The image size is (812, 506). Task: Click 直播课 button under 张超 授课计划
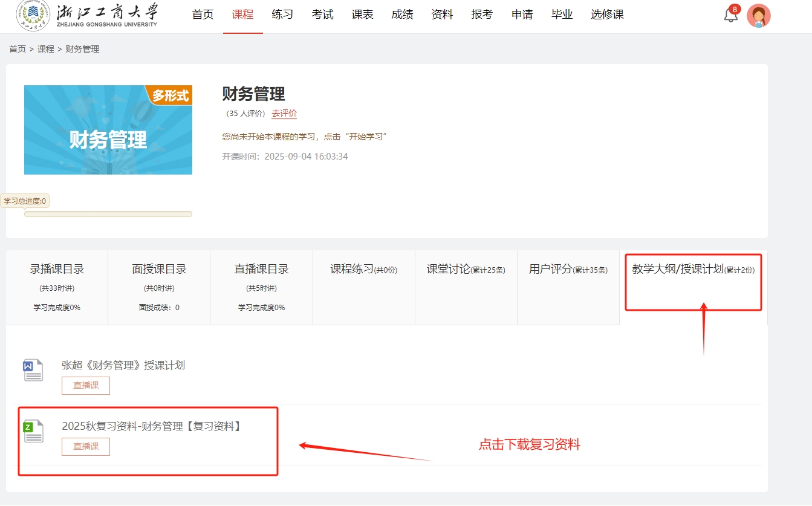pyautogui.click(x=86, y=386)
